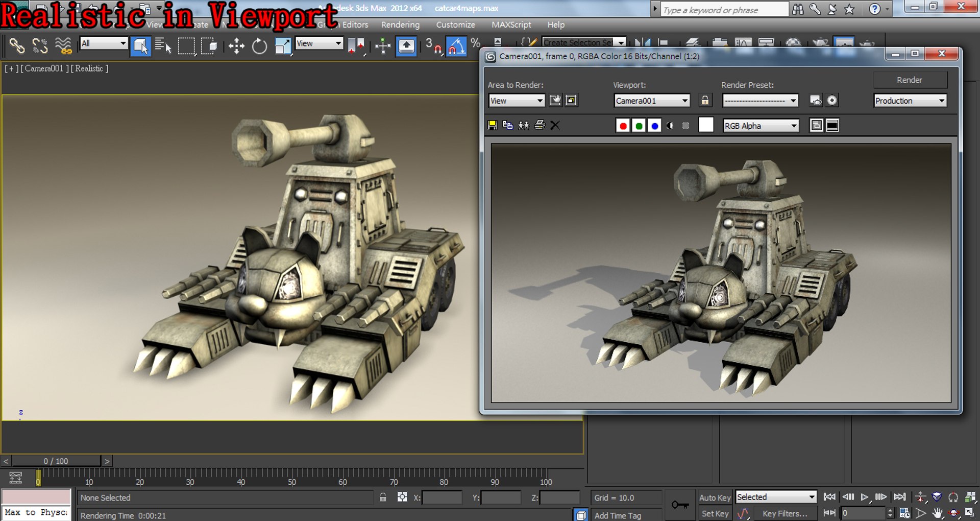Open the selection filter All dropdown
Screen dimensions: 980x521
[x=104, y=43]
